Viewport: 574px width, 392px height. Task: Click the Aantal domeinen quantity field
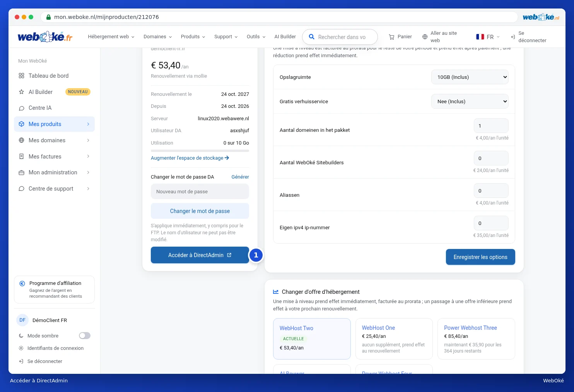(x=491, y=126)
